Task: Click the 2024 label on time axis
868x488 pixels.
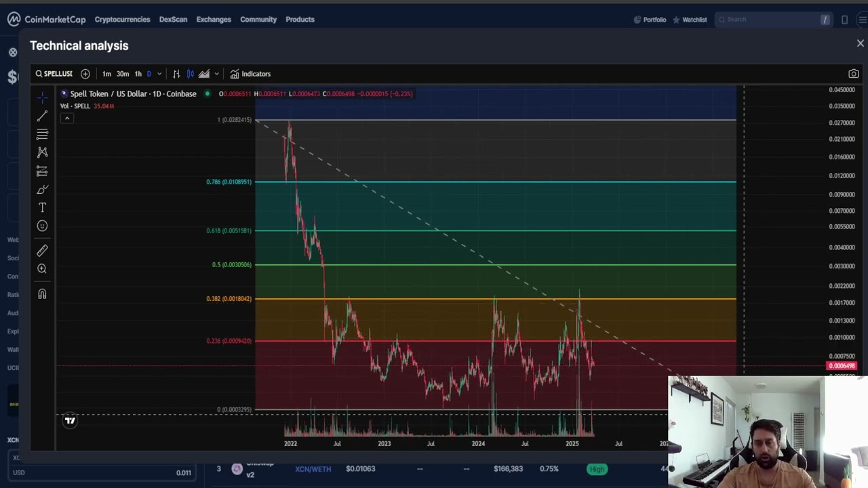Action: pyautogui.click(x=478, y=444)
